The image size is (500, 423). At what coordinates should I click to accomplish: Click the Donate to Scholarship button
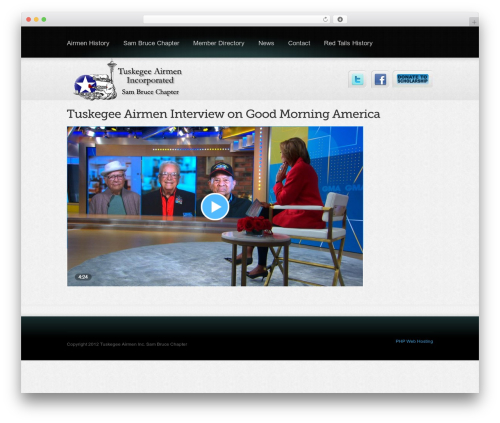pyautogui.click(x=412, y=79)
